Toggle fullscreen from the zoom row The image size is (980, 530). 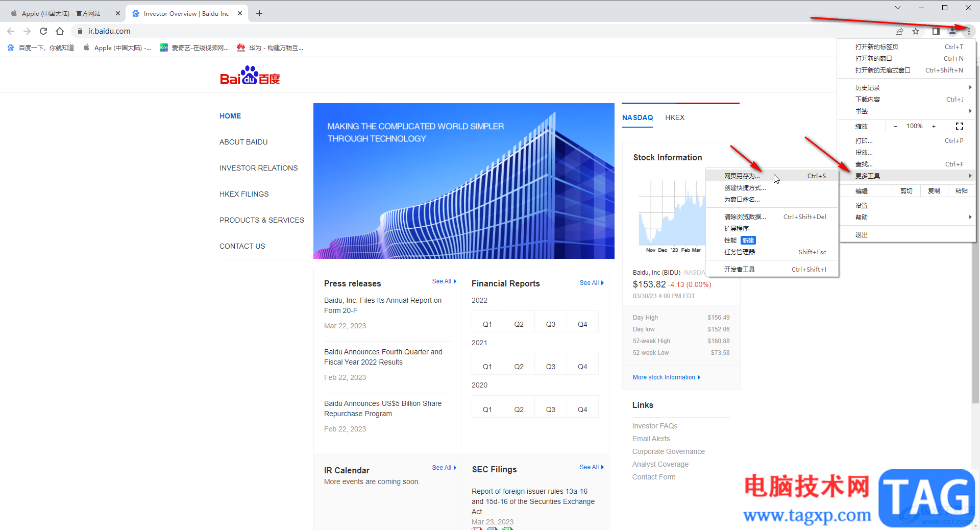click(x=960, y=126)
